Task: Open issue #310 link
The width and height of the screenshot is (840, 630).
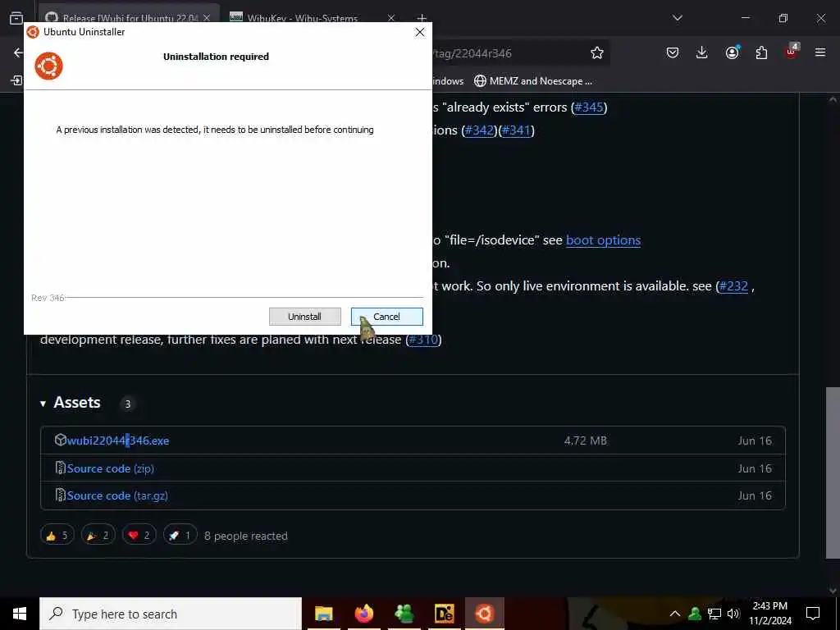Action: click(423, 340)
